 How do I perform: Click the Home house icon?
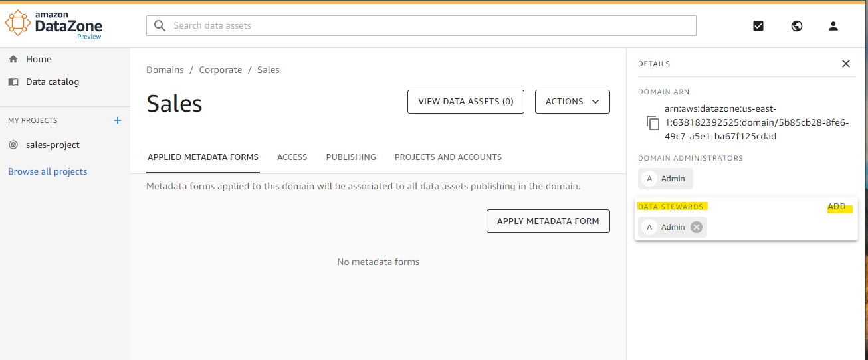click(x=13, y=59)
